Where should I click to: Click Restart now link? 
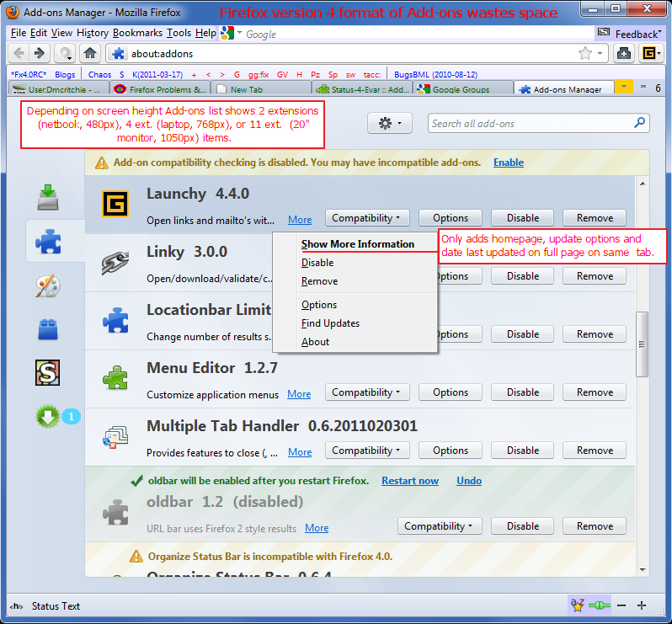(x=410, y=481)
